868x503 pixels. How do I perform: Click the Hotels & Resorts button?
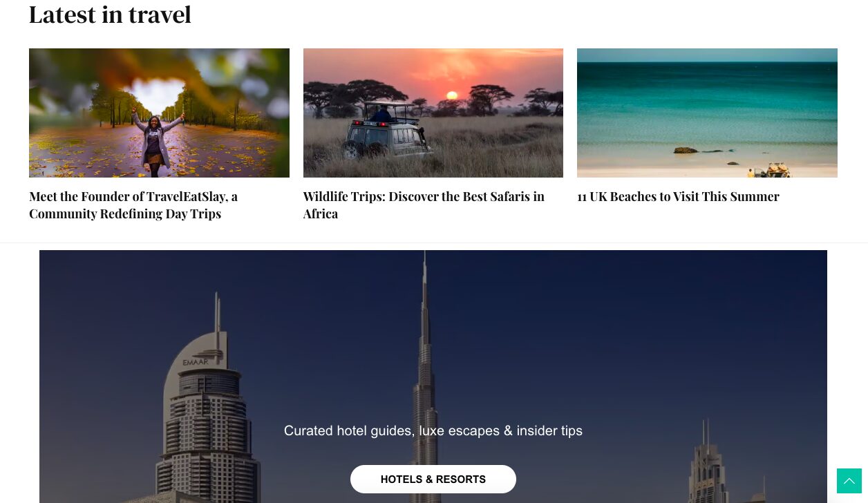click(x=433, y=480)
